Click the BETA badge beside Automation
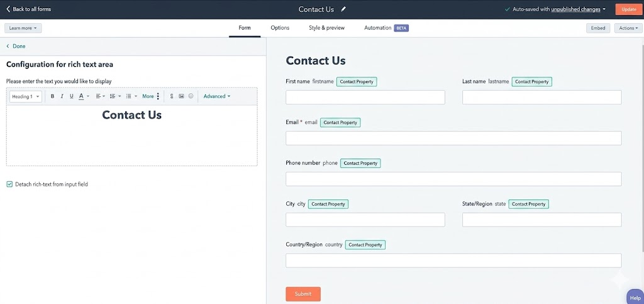 [x=401, y=28]
